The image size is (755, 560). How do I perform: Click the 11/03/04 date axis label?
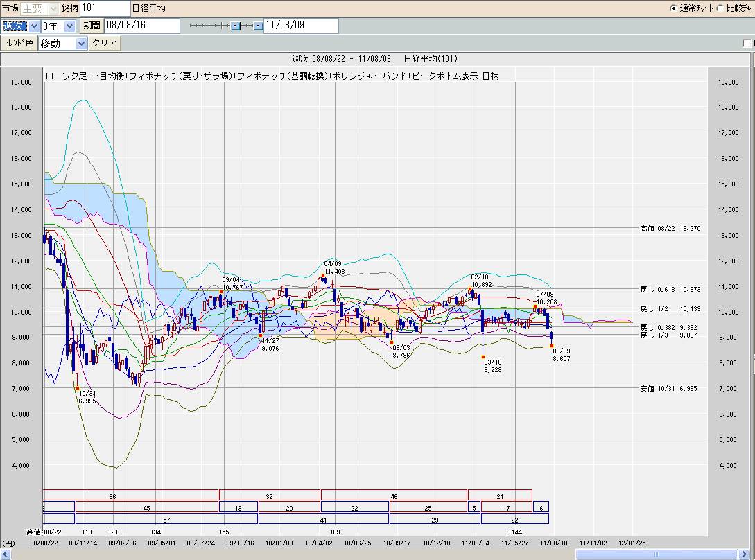pyautogui.click(x=475, y=543)
